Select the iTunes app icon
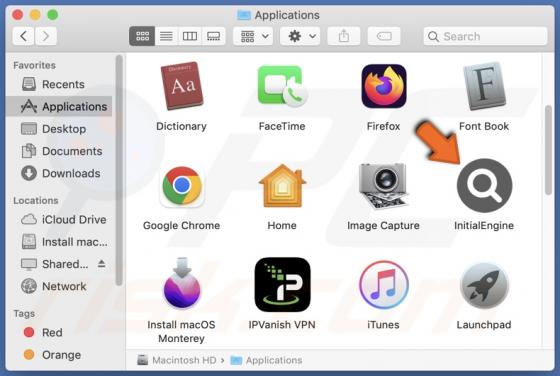Viewport: 560px width, 376px height. (x=384, y=285)
